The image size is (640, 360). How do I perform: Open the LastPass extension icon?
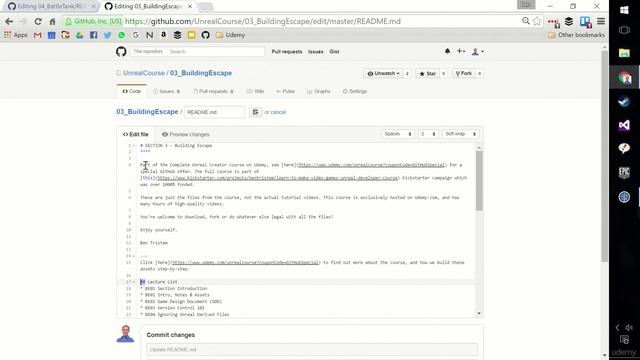point(553,22)
